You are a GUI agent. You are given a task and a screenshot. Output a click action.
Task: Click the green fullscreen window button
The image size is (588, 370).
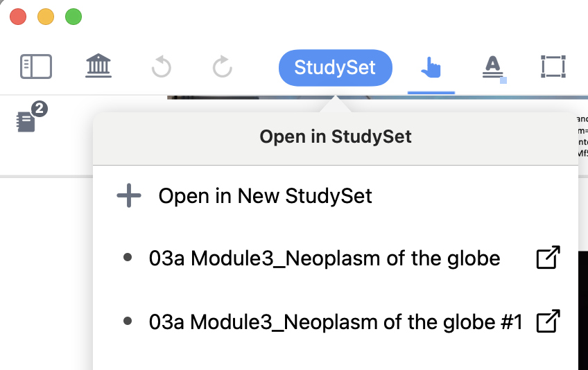pos(73,17)
